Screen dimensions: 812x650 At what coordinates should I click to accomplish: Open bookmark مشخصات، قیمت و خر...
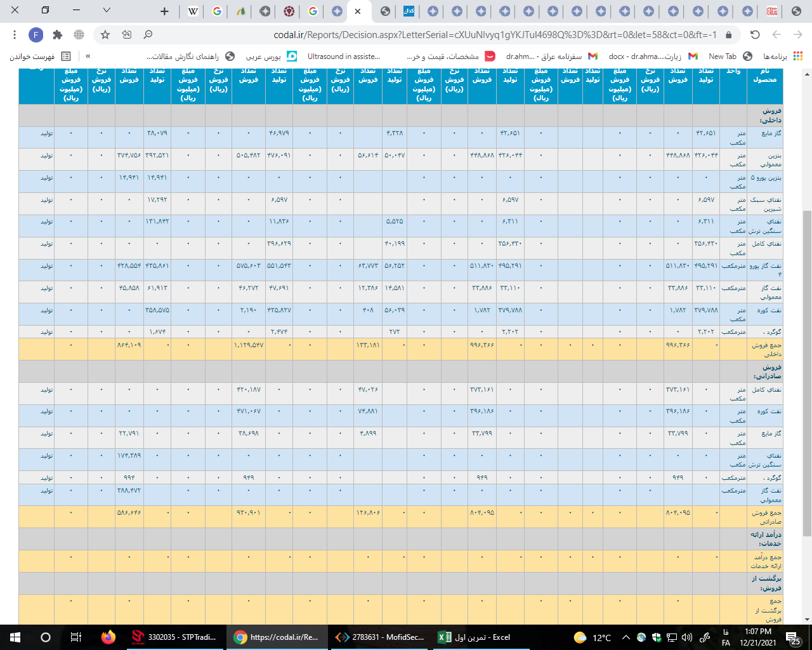point(451,56)
